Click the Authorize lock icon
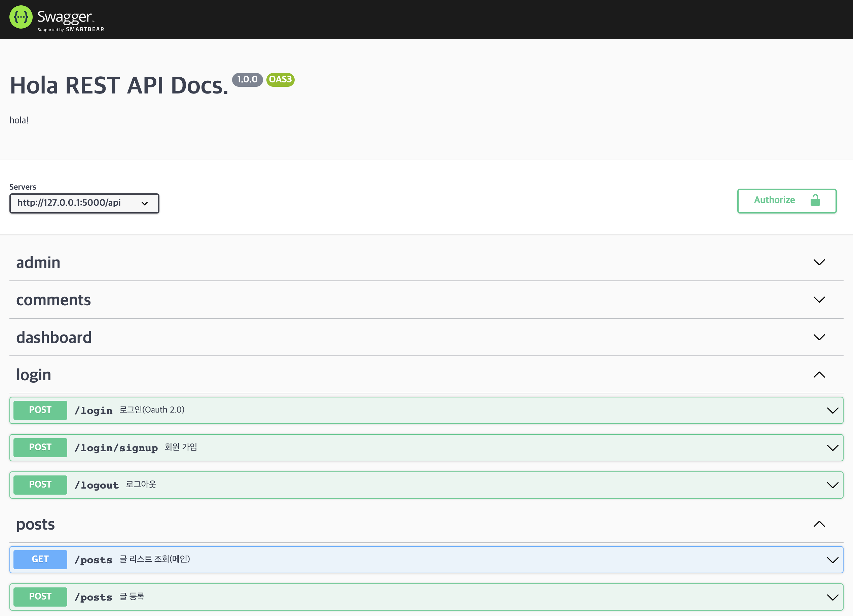Image resolution: width=853 pixels, height=616 pixels. pyautogui.click(x=815, y=200)
